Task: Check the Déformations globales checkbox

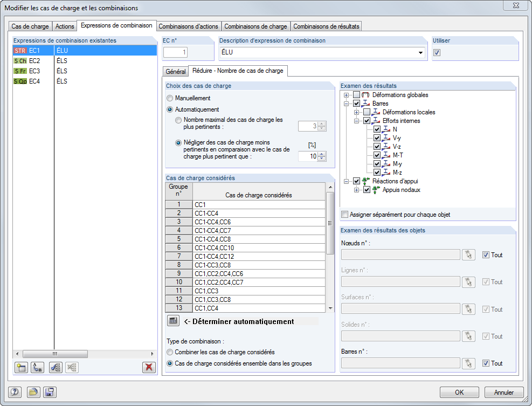Action: (x=356, y=95)
